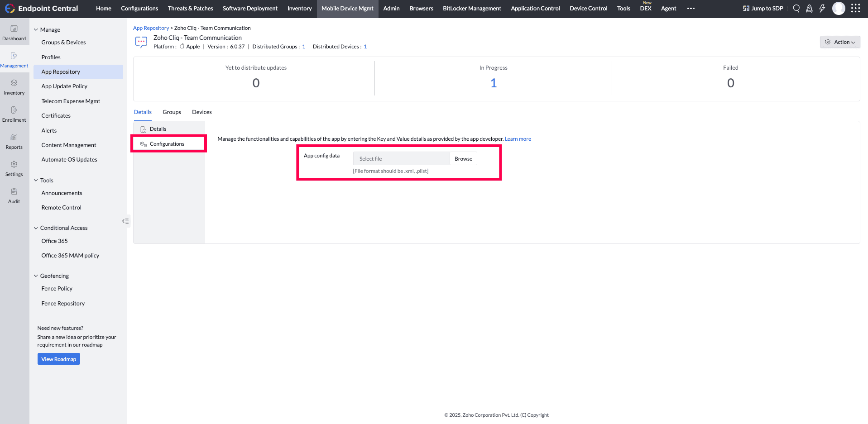This screenshot has width=868, height=424.
Task: Click the Browse button
Action: (463, 159)
